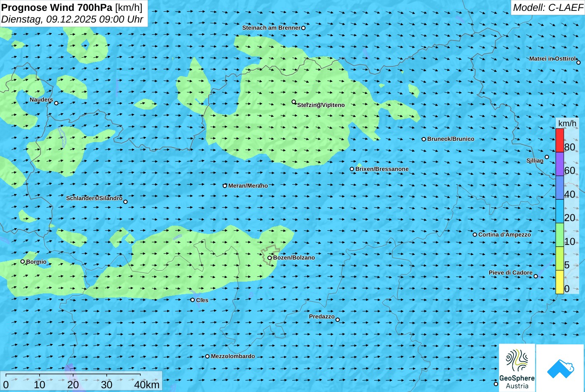Click the green 10–20 legend swatch
This screenshot has width=585, height=392.
560,235
